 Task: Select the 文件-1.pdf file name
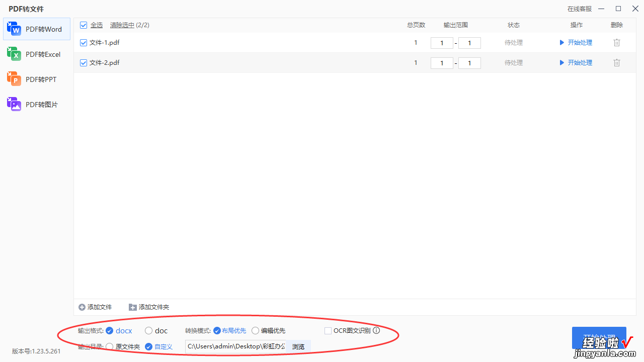pyautogui.click(x=105, y=43)
